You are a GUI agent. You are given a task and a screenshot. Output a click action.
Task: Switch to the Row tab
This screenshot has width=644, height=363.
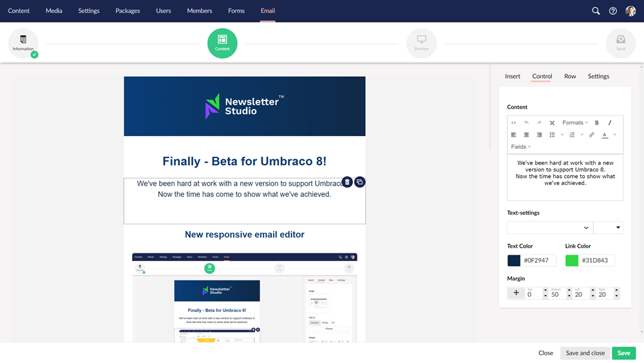coord(570,76)
